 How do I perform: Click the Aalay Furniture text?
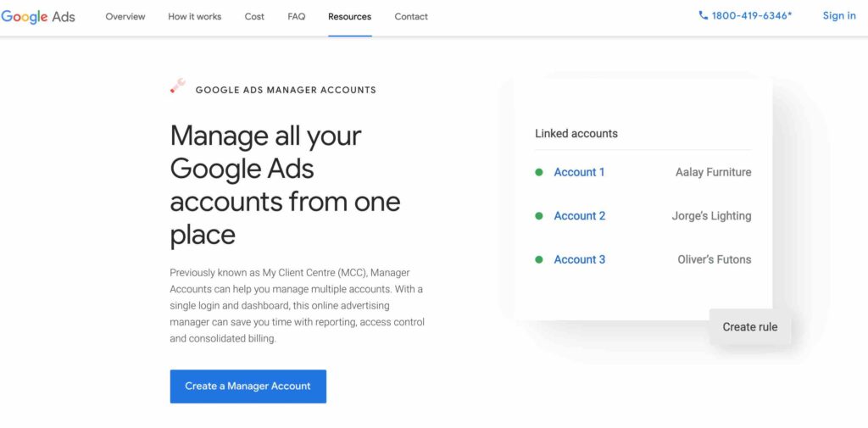(x=713, y=172)
